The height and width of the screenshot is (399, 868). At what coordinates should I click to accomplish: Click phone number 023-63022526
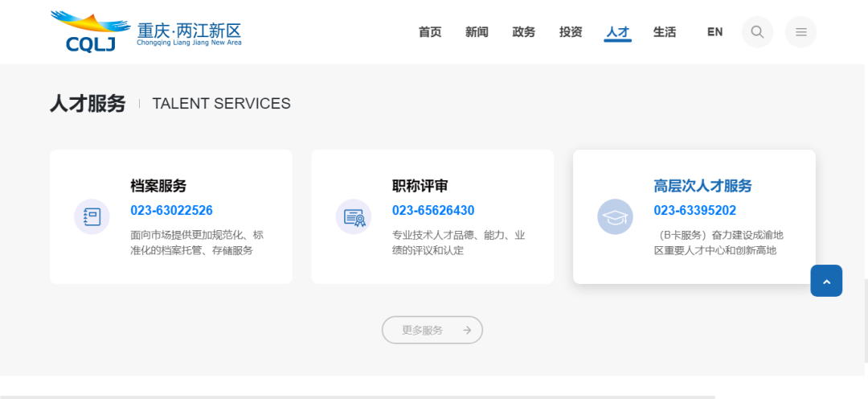[x=172, y=211]
